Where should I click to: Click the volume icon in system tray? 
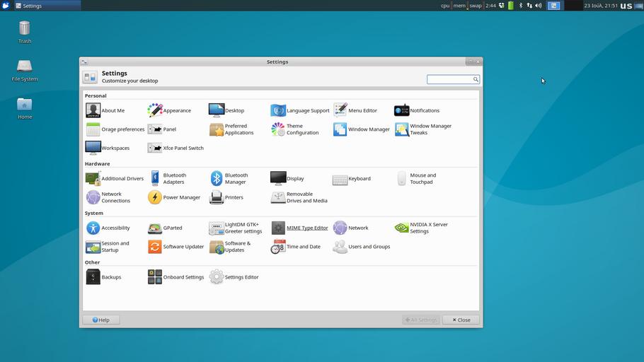pos(538,6)
